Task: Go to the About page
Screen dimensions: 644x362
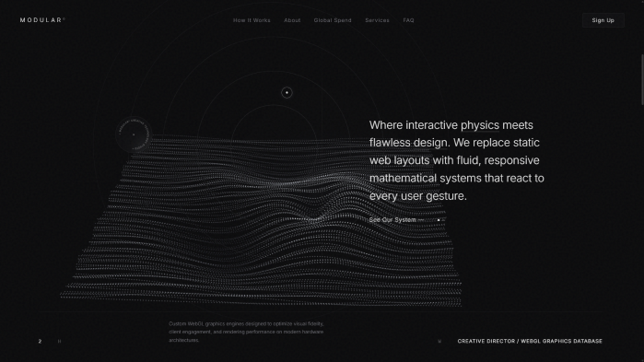Action: click(292, 20)
